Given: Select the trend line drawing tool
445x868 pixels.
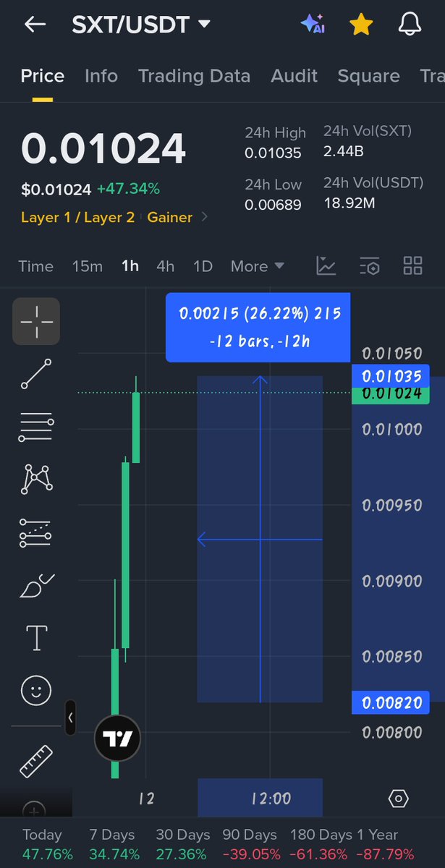Looking at the screenshot, I should [x=36, y=374].
